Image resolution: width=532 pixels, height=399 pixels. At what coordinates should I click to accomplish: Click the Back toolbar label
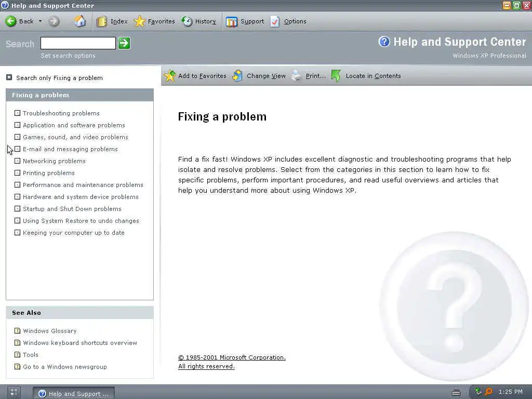(x=26, y=21)
